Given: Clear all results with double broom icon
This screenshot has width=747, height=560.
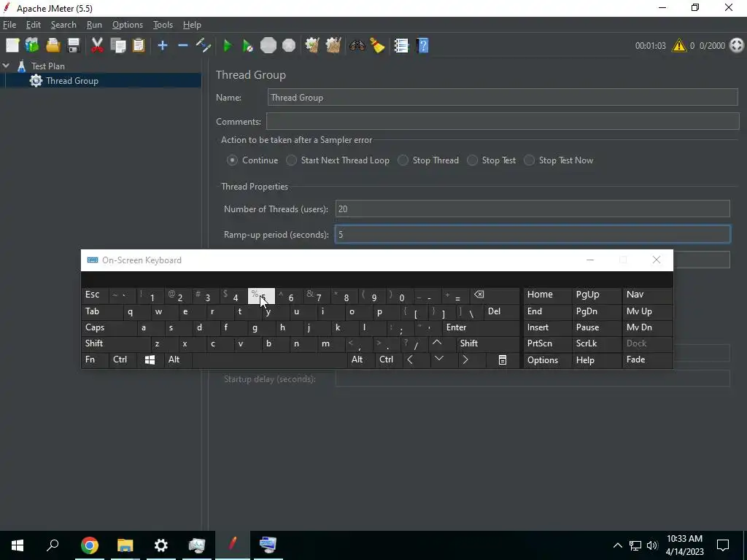Looking at the screenshot, I should coord(333,46).
